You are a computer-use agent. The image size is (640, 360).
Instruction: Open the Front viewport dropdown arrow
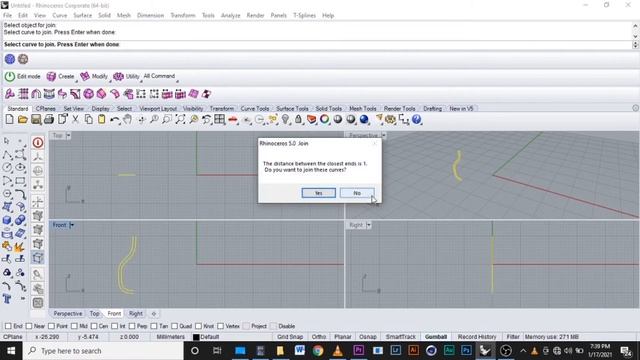pyautogui.click(x=71, y=225)
